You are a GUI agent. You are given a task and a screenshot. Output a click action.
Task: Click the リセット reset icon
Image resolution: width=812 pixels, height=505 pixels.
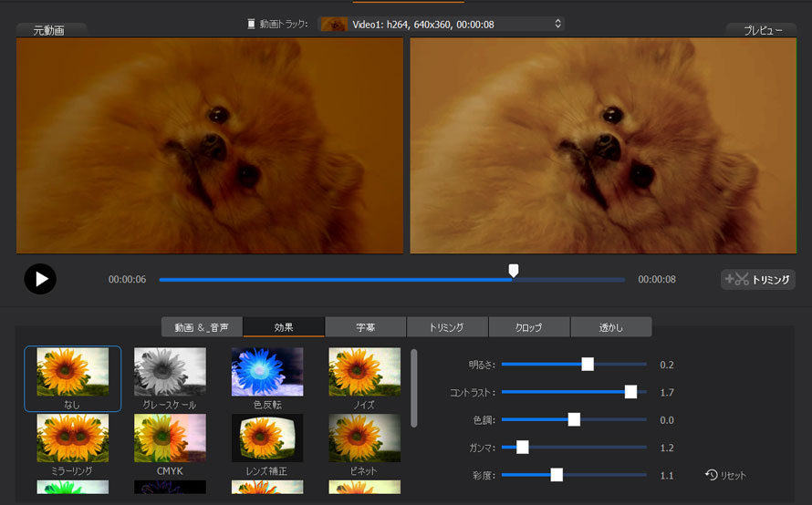(712, 475)
